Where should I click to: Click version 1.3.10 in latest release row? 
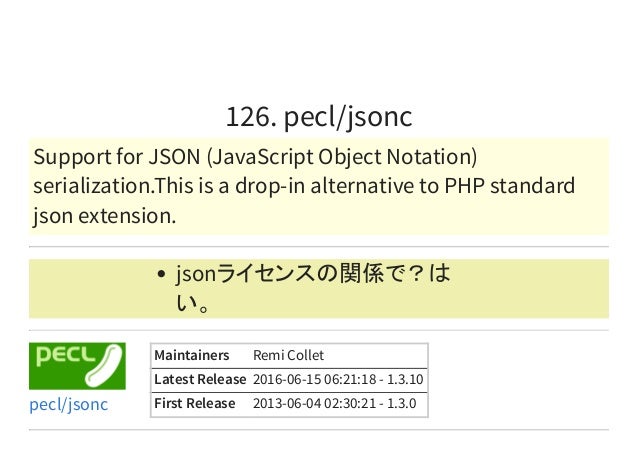(x=405, y=379)
